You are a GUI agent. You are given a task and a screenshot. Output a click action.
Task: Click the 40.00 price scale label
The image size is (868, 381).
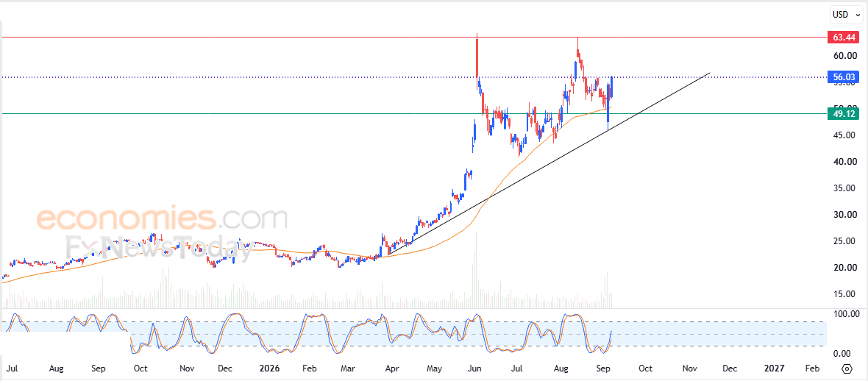[x=843, y=162]
